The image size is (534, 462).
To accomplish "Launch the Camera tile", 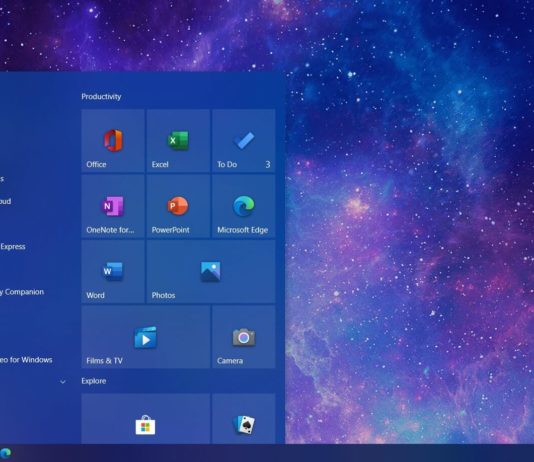I will click(244, 337).
